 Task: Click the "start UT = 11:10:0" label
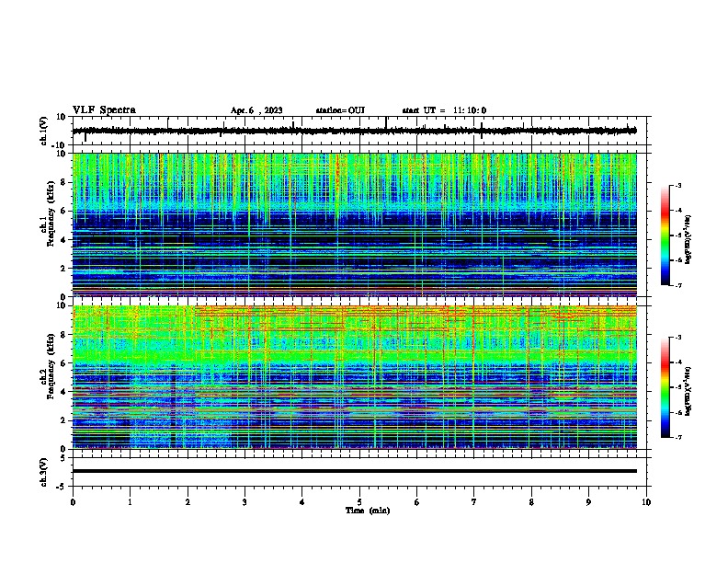click(x=444, y=110)
